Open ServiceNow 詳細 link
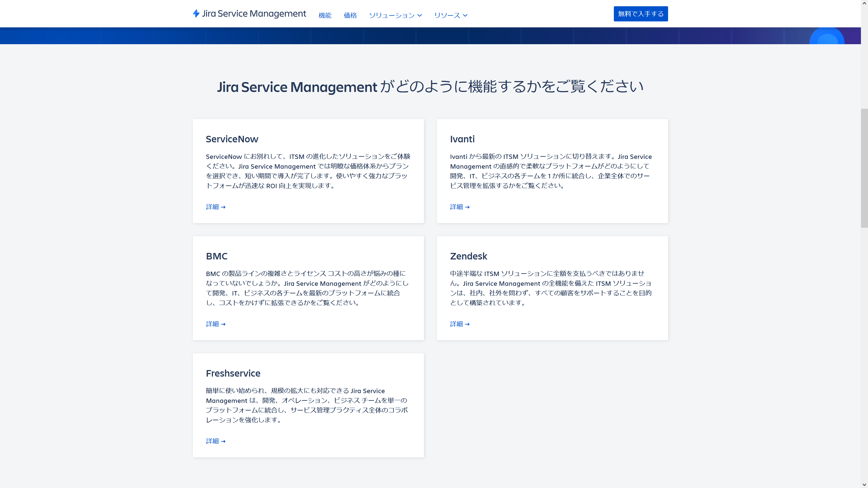 tap(212, 207)
